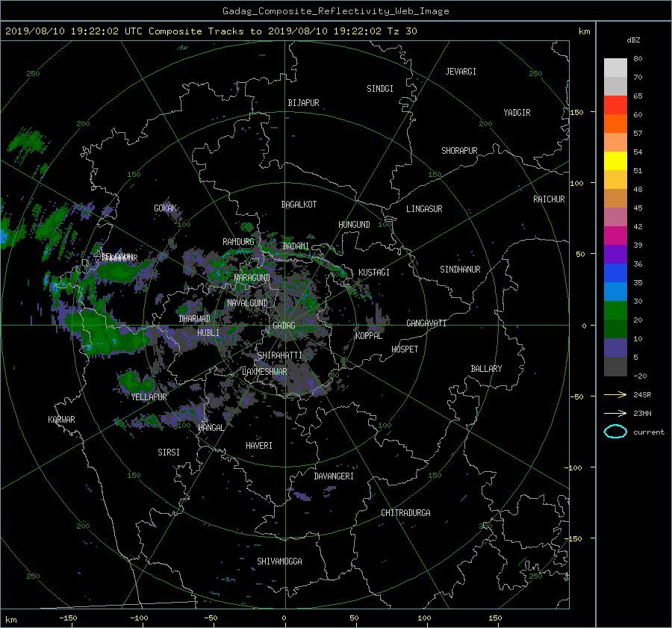
Task: Select the magenta 42-39 dBZ swatch
Action: pos(615,235)
